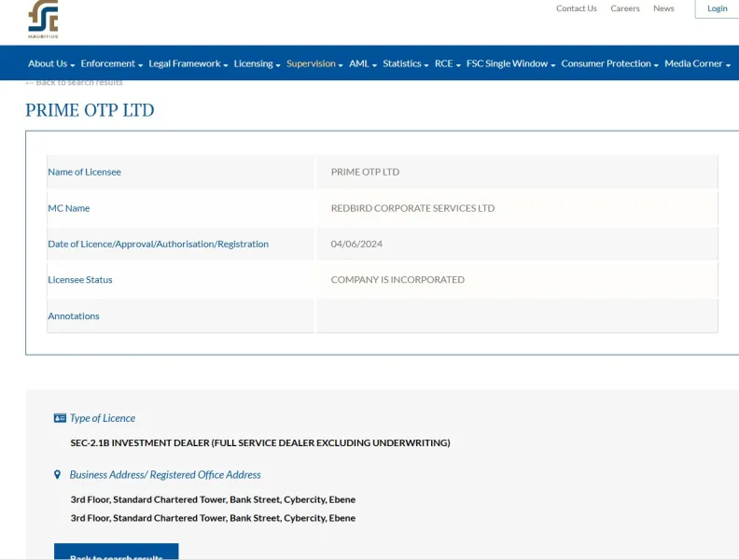Viewport: 739px width, 560px height.
Task: Go to the Contact Us page
Action: (576, 8)
